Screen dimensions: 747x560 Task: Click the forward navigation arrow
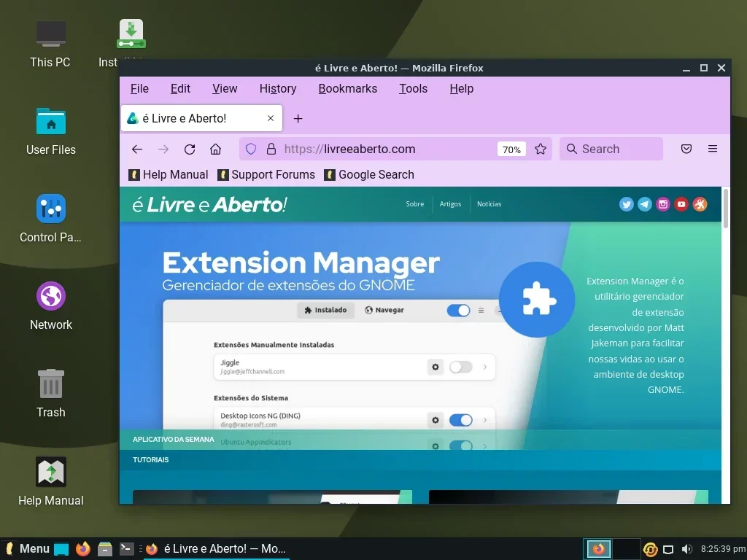163,149
